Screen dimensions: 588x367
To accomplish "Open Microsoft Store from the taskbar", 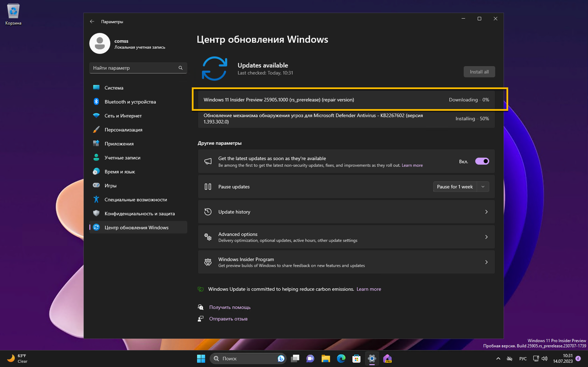I will (356, 358).
